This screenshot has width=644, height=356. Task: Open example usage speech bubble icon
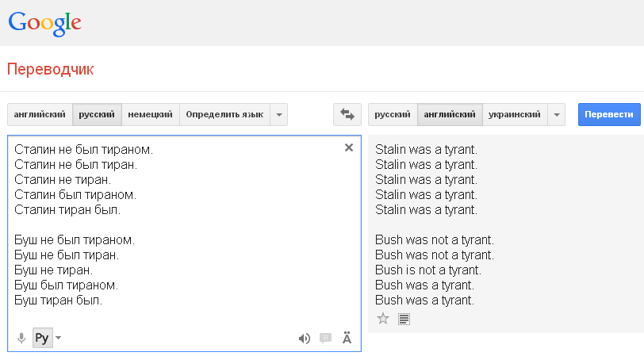325,338
